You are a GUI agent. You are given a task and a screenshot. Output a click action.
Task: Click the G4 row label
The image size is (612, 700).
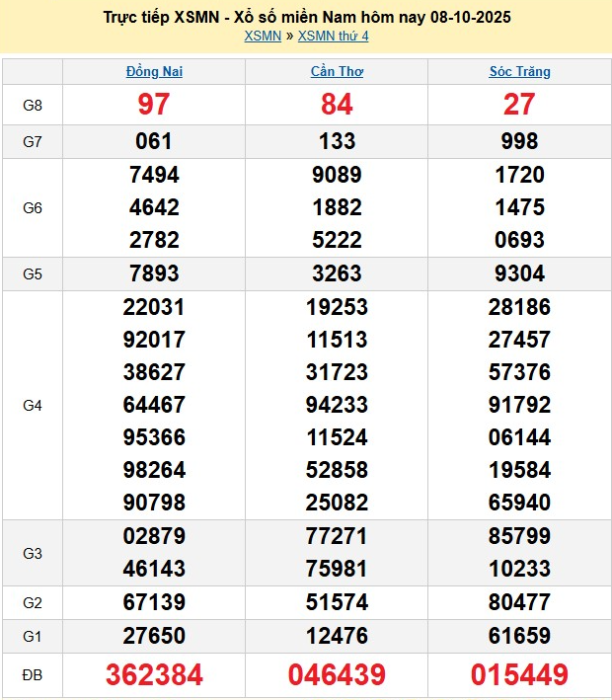(33, 405)
